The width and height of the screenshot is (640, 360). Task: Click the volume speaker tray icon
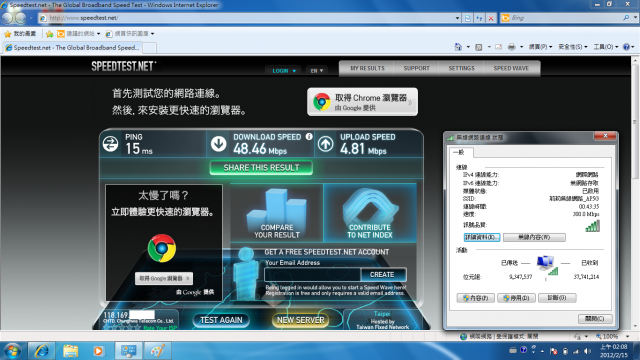(587, 351)
